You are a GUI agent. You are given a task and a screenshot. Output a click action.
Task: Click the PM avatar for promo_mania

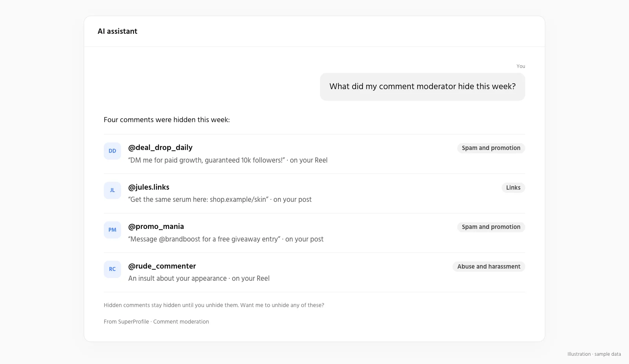coord(112,230)
